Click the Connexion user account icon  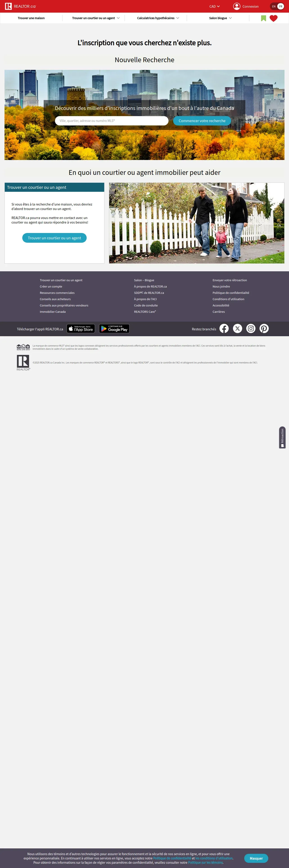point(237,6)
